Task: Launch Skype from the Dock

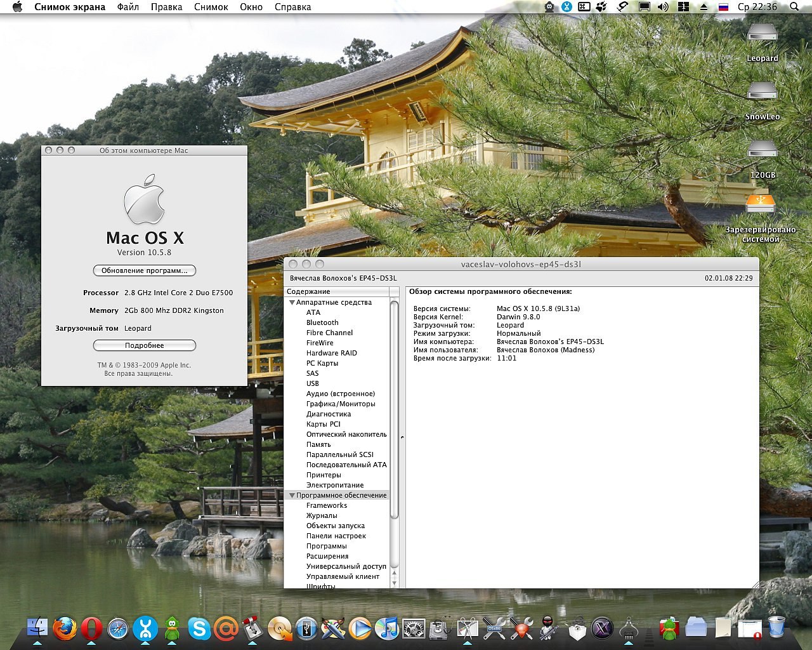Action: pyautogui.click(x=199, y=628)
